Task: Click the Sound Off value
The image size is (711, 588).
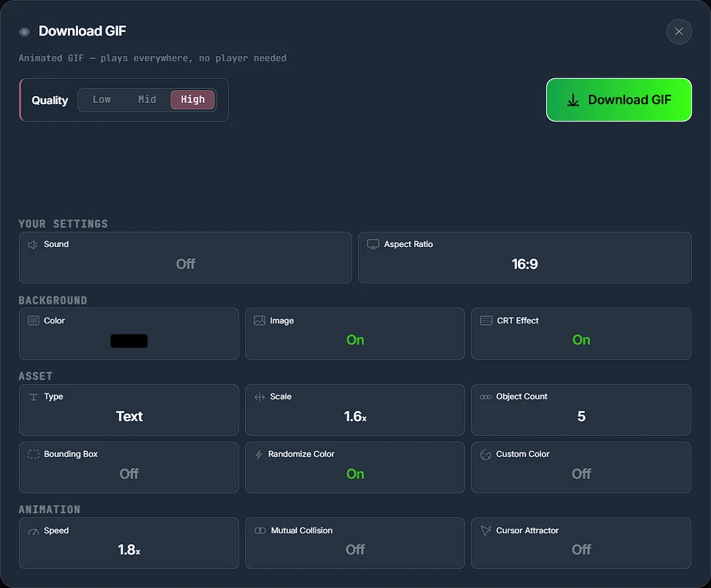Action: tap(185, 264)
